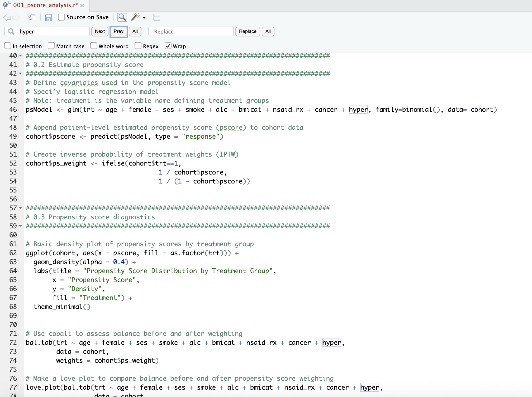Viewport: 532px width, 397px height.
Task: Enable Source on Save checkbox
Action: tap(61, 17)
